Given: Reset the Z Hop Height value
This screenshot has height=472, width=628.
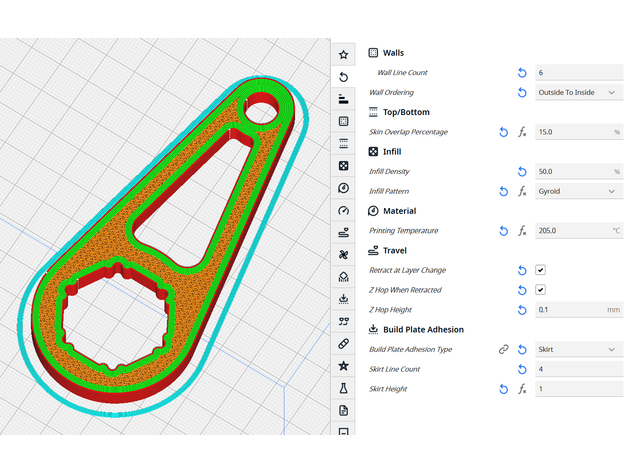Looking at the screenshot, I should tap(521, 310).
